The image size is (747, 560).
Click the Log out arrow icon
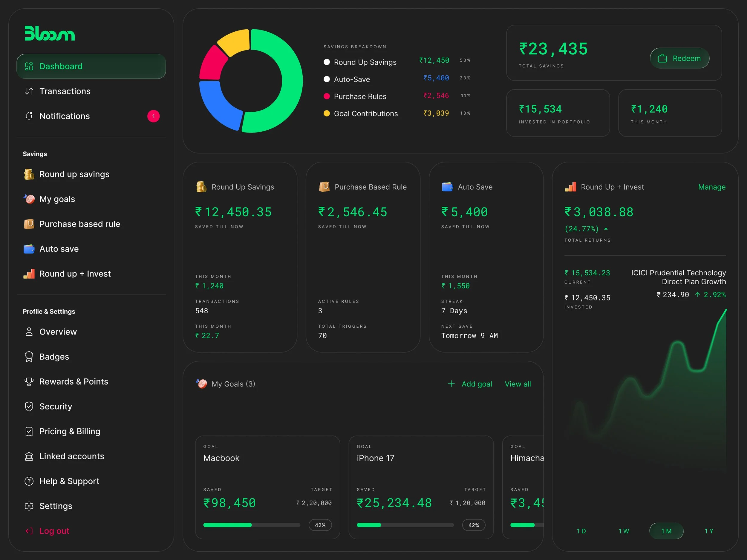point(29,531)
